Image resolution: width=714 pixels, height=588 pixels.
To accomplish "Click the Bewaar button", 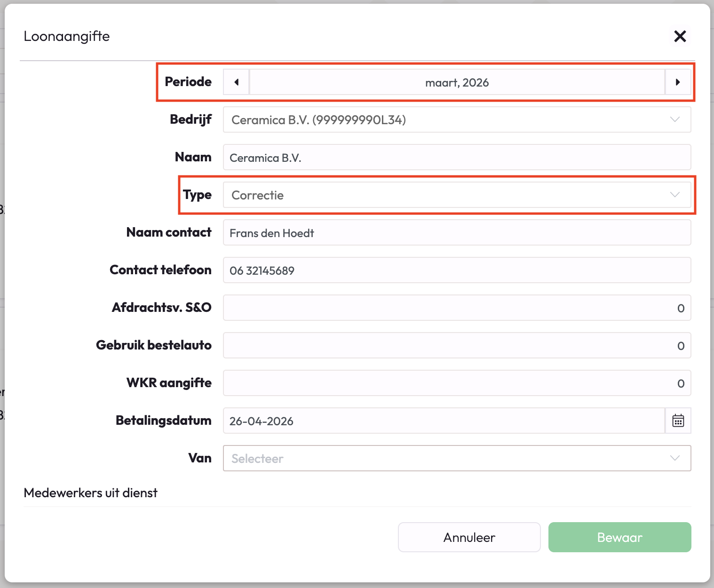I will point(619,537).
